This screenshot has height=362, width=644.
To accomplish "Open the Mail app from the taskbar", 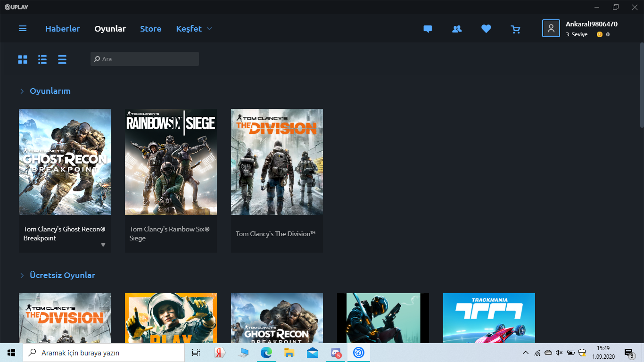I will [x=313, y=353].
